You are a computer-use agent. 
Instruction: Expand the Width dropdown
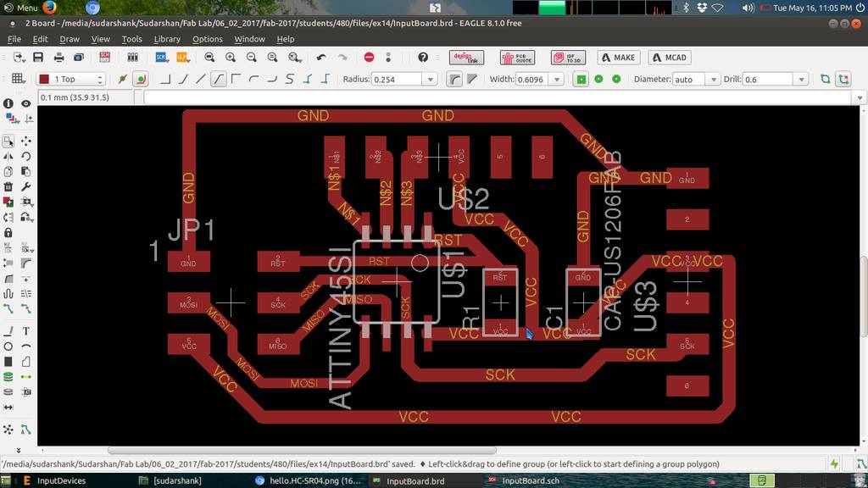[557, 80]
